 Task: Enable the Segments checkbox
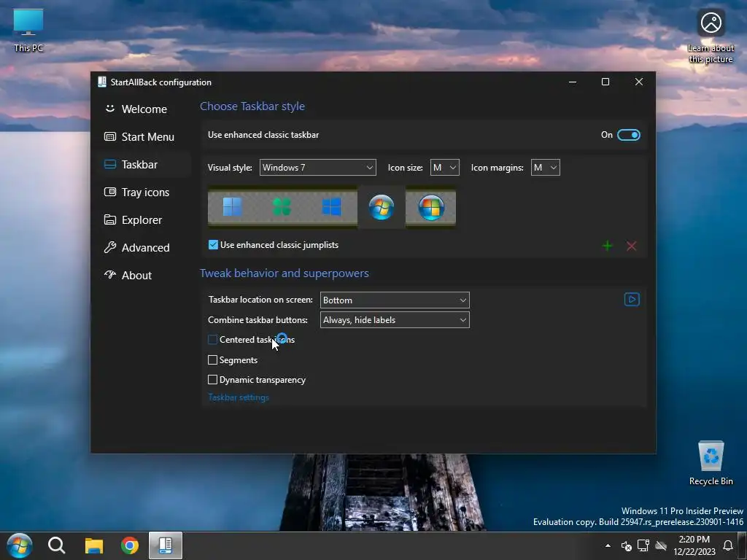click(x=212, y=360)
